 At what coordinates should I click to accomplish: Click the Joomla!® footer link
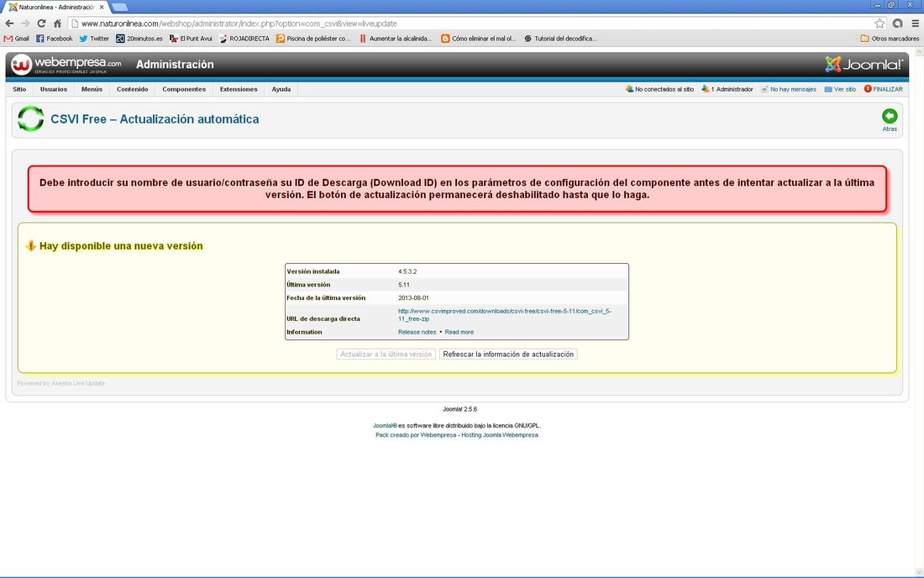pos(385,425)
